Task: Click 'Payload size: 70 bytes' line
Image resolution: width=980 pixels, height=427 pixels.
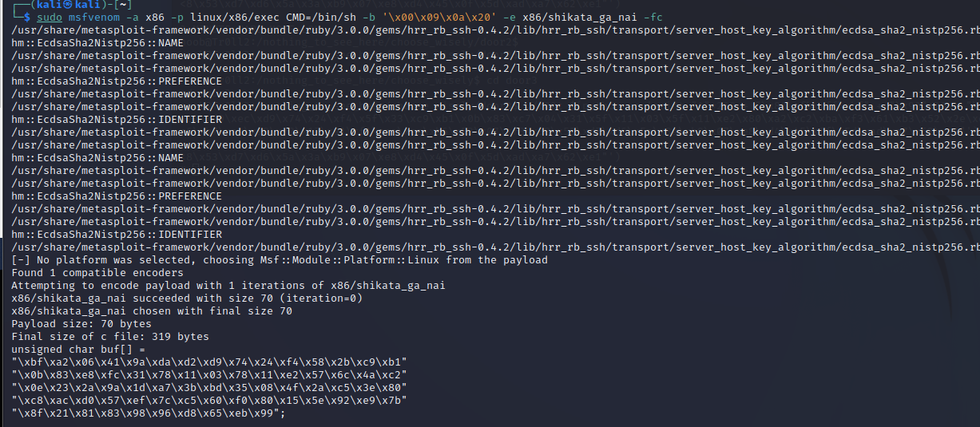Action: [81, 324]
